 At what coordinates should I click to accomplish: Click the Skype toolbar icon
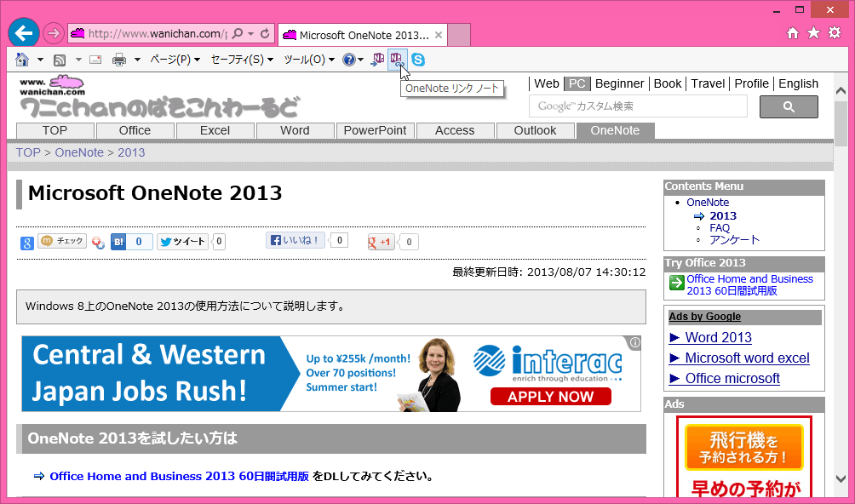click(x=418, y=60)
